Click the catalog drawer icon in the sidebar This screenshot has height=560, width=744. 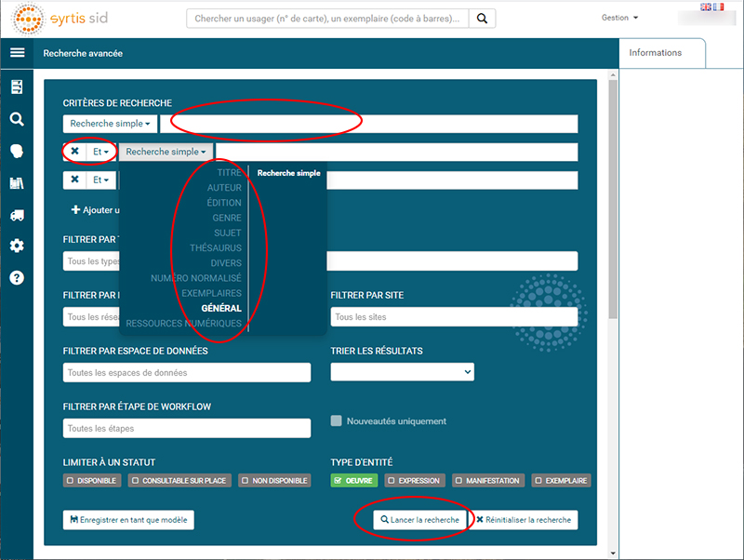pos(17,87)
